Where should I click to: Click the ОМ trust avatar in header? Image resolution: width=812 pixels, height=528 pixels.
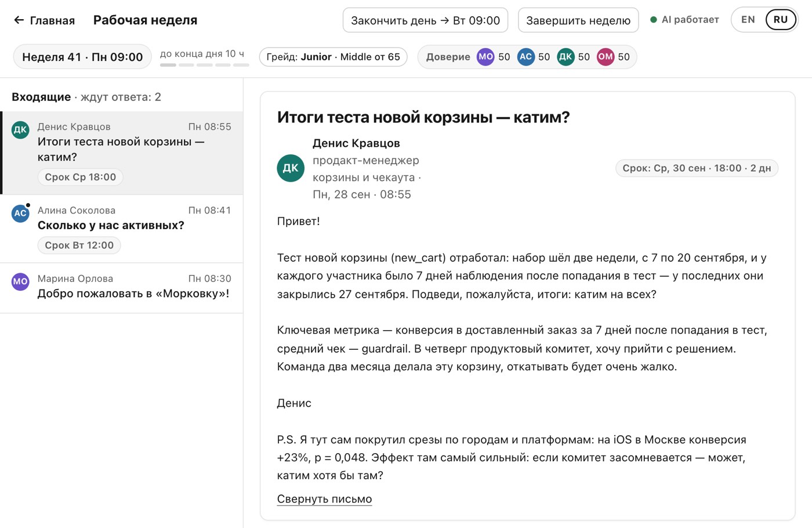coord(606,57)
